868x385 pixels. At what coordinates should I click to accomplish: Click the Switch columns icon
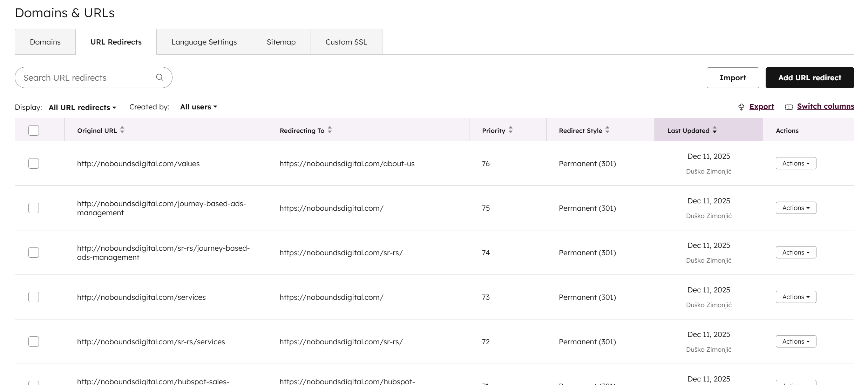(789, 107)
